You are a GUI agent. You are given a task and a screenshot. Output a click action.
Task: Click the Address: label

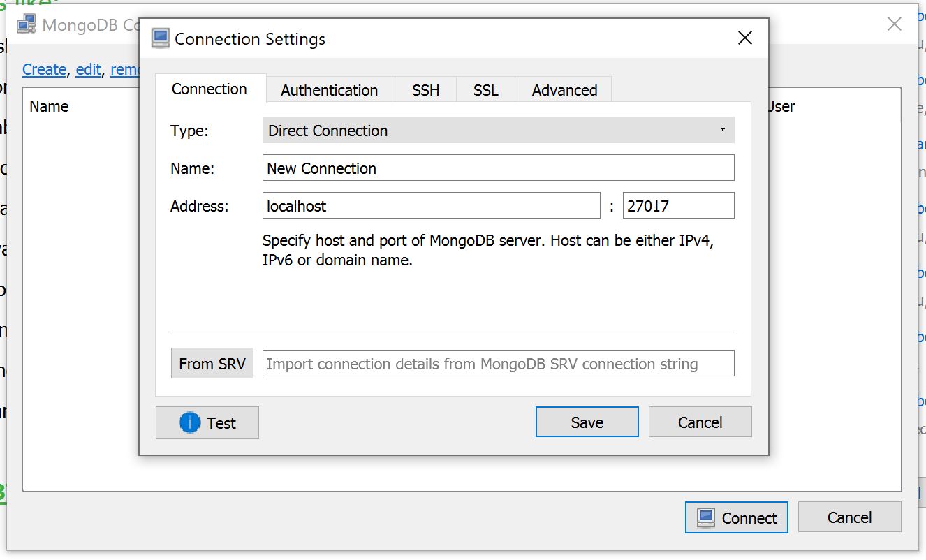click(x=200, y=206)
